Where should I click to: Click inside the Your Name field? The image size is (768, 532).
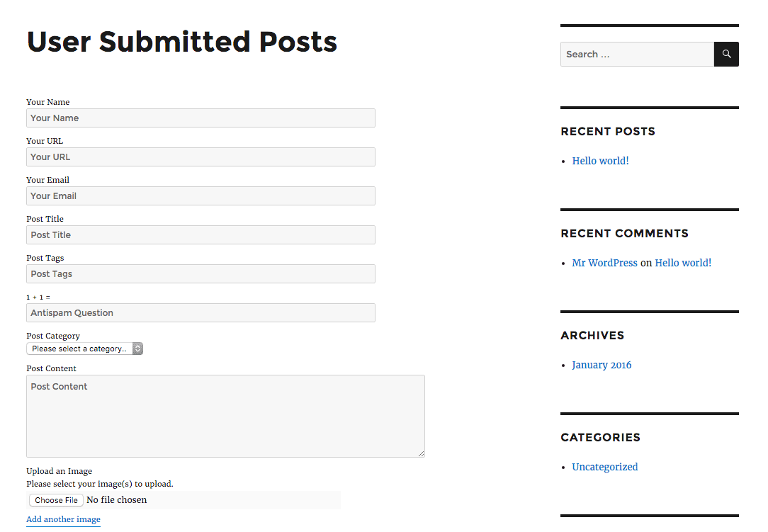point(201,118)
